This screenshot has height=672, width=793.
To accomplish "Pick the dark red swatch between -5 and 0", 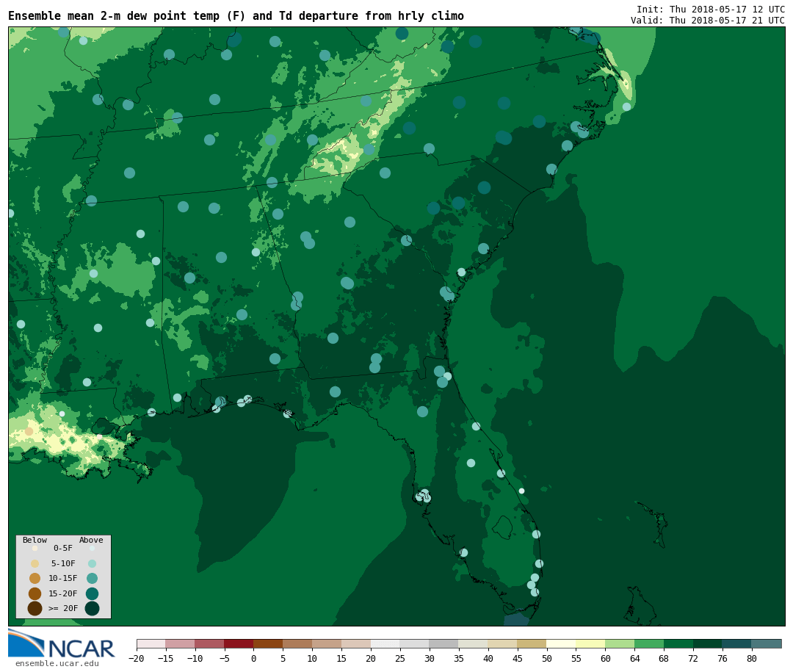I will tap(239, 643).
